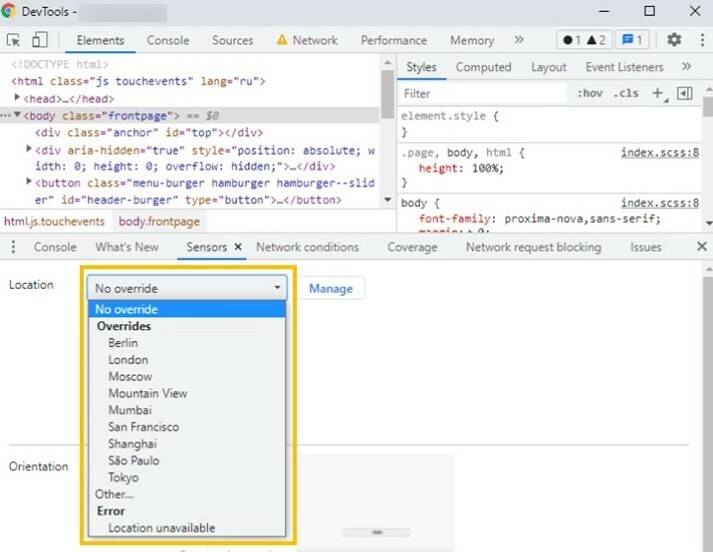Viewport: 713px width, 552px height.
Task: Collapse the body frontpage node
Action: 17,115
